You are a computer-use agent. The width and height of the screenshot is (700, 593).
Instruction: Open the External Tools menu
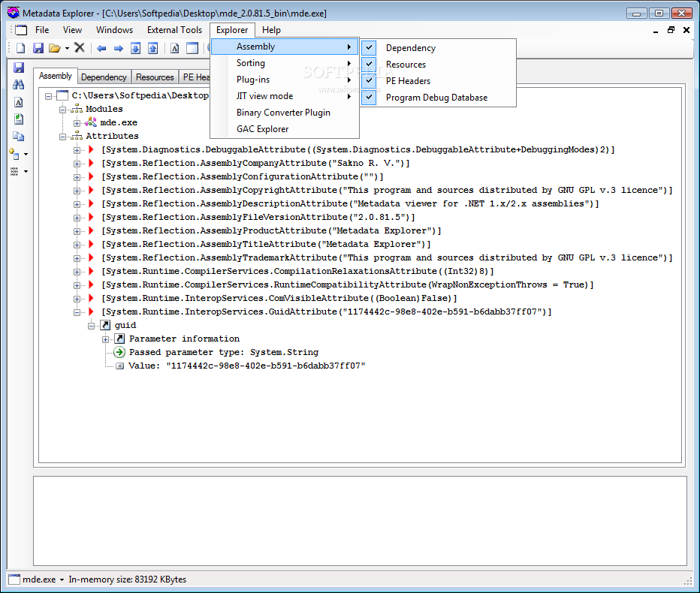(x=174, y=30)
